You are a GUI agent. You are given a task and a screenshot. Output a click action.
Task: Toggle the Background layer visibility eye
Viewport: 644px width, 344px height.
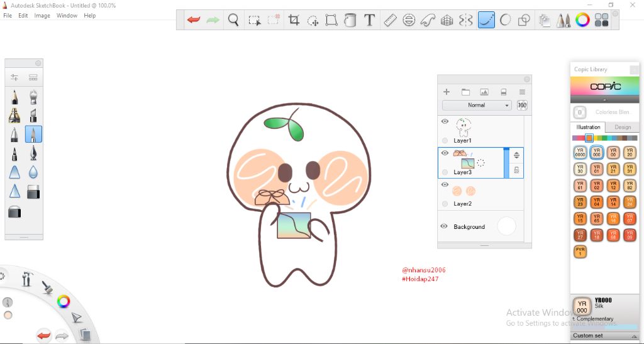pyautogui.click(x=444, y=226)
